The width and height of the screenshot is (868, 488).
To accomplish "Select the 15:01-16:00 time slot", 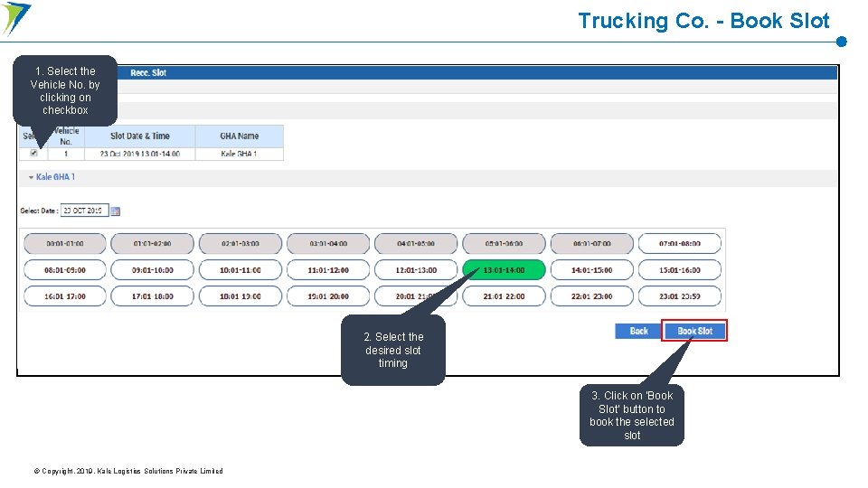I will [680, 270].
